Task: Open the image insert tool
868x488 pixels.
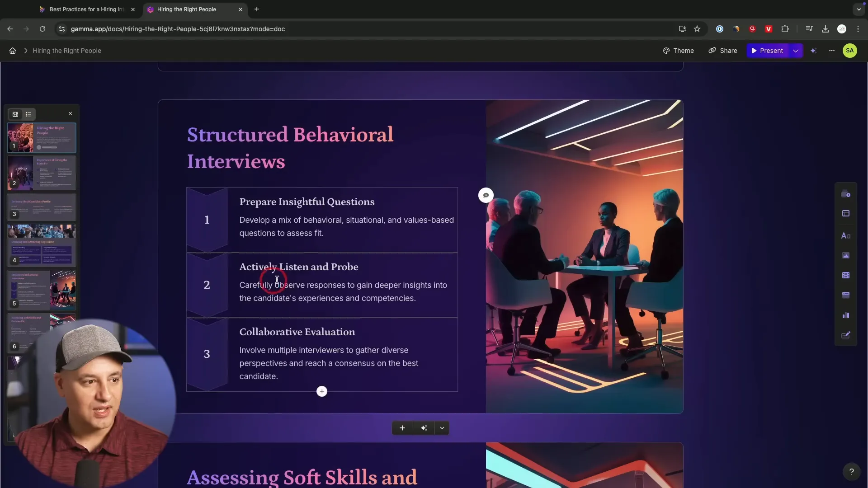Action: [x=845, y=255]
